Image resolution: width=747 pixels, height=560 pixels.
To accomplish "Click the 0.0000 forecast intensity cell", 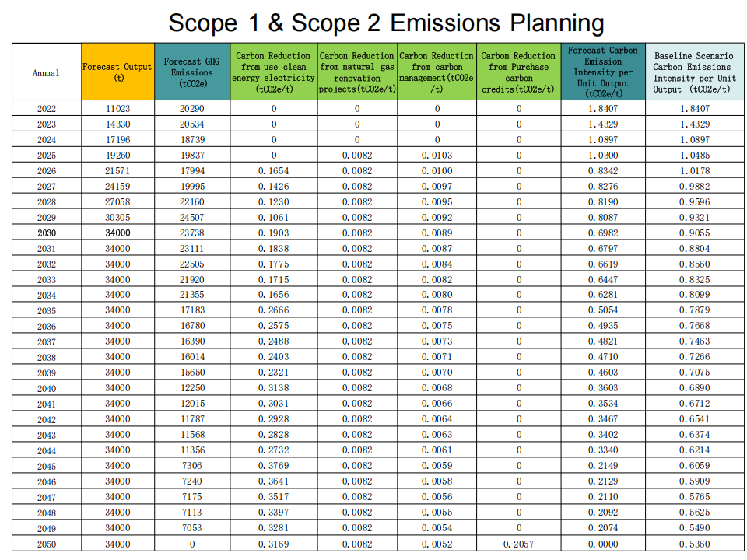I will (603, 544).
